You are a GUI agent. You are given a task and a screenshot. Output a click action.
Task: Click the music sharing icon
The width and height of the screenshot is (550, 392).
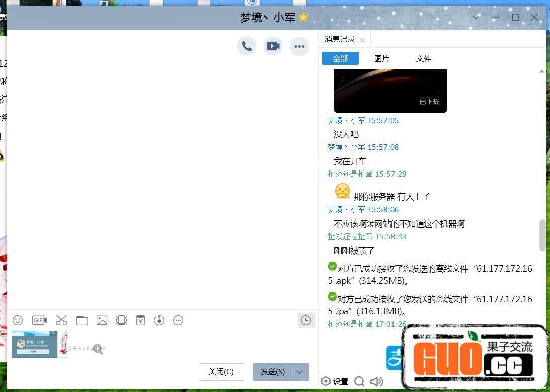[159, 320]
